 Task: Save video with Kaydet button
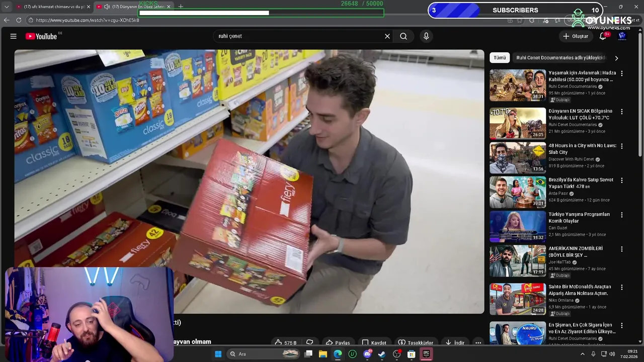tap(374, 342)
